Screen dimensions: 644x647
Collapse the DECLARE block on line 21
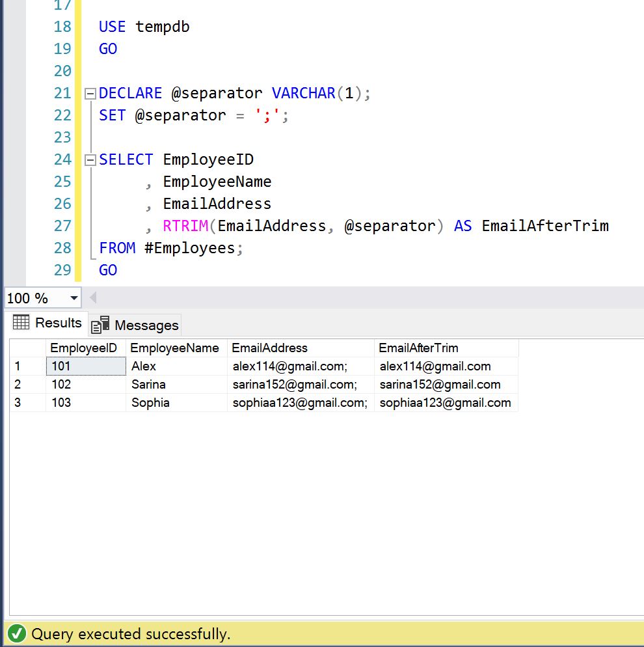[x=90, y=94]
